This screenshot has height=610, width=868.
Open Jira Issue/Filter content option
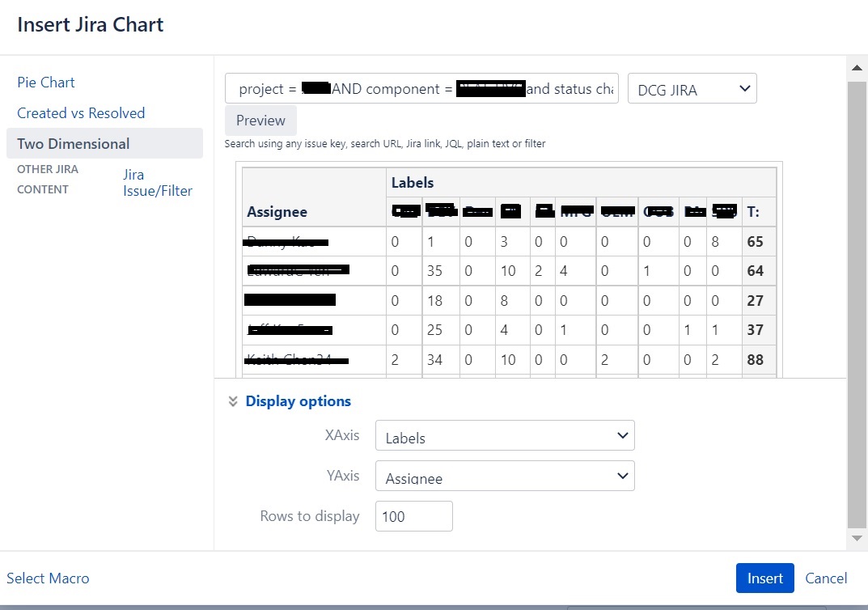coord(158,183)
